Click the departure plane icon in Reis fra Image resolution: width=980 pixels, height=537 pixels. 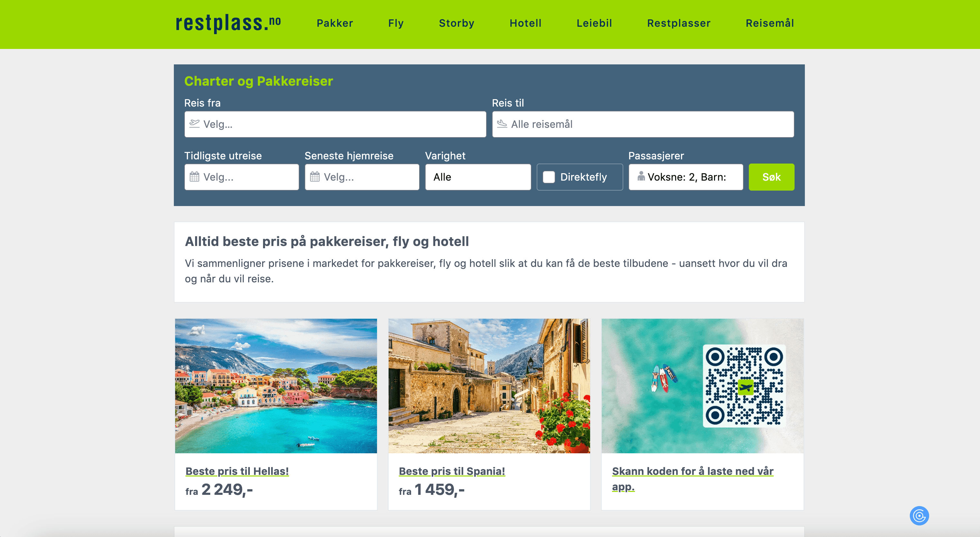pos(194,124)
